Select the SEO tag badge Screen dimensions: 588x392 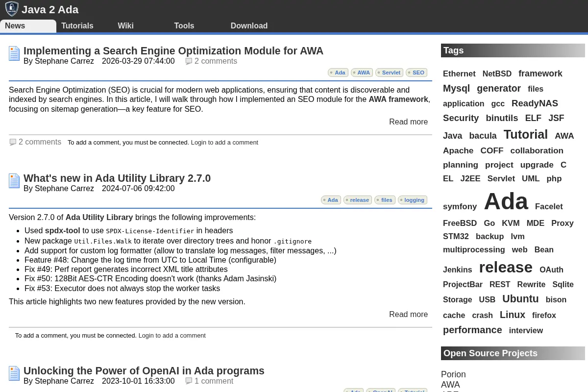tap(416, 73)
